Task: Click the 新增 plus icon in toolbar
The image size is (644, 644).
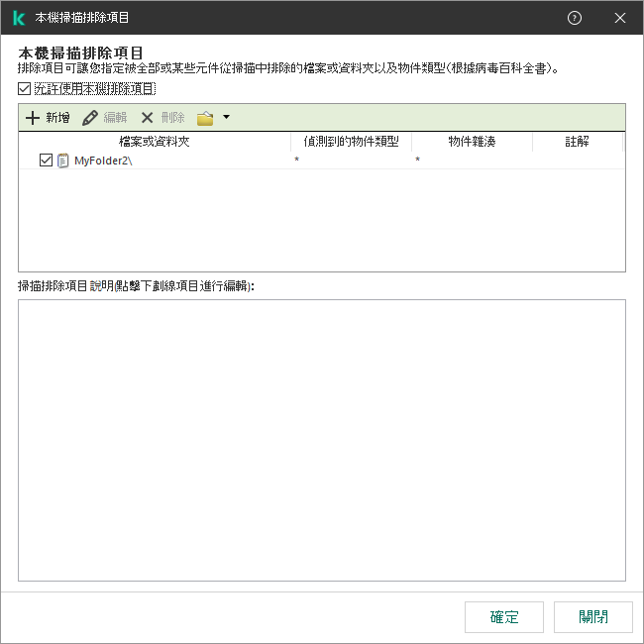Action: [x=32, y=118]
